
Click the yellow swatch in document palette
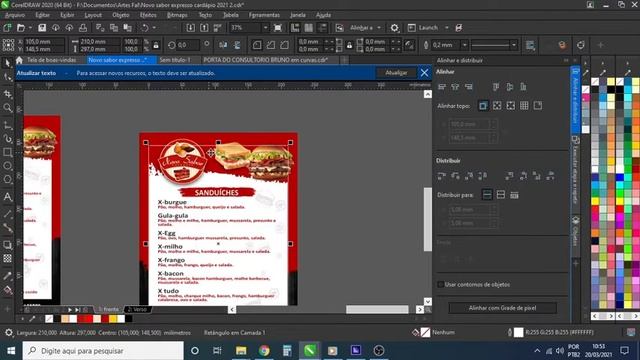click(x=113, y=319)
